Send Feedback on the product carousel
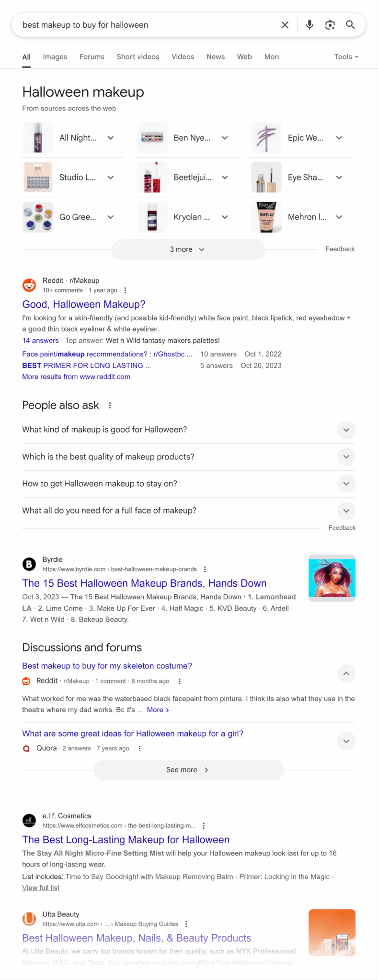This screenshot has width=378, height=980. pos(340,249)
